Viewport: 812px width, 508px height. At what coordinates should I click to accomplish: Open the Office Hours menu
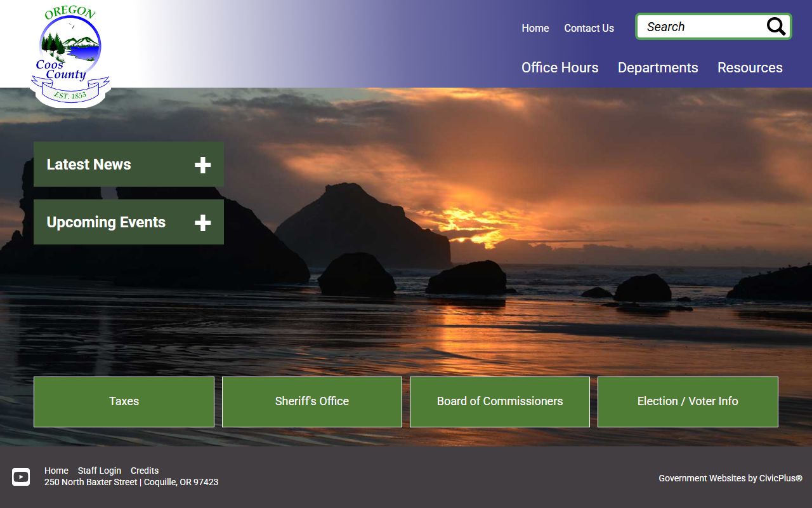click(560, 68)
